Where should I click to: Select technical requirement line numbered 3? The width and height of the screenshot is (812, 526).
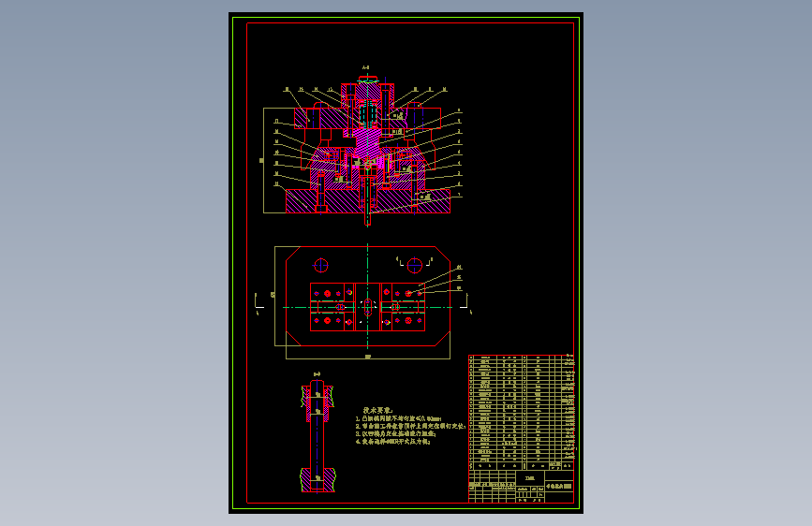coord(395,434)
